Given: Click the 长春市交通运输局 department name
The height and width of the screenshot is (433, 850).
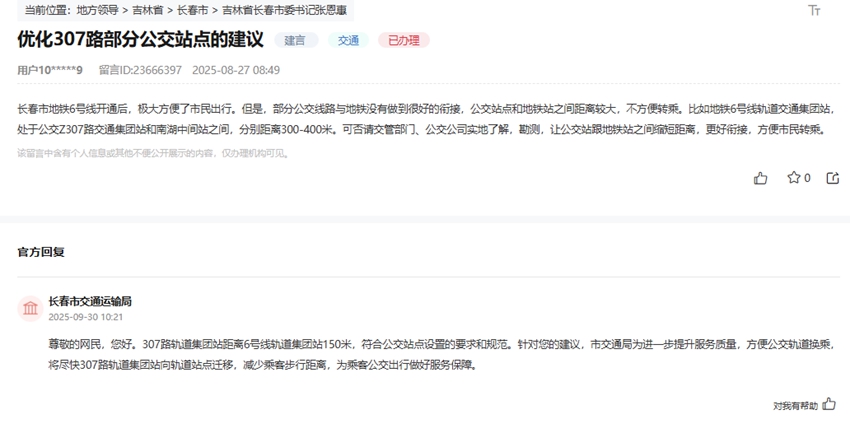Looking at the screenshot, I should coord(90,301).
